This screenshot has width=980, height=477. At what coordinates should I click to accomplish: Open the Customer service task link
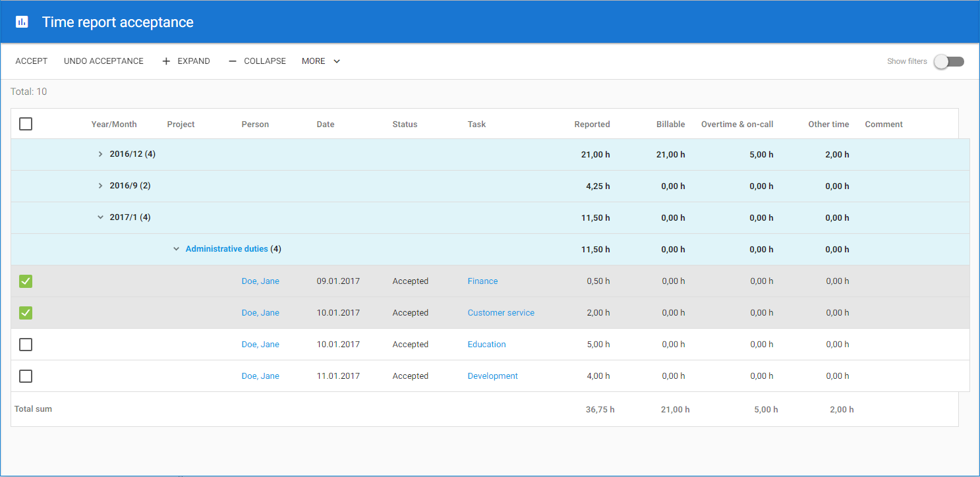(501, 313)
